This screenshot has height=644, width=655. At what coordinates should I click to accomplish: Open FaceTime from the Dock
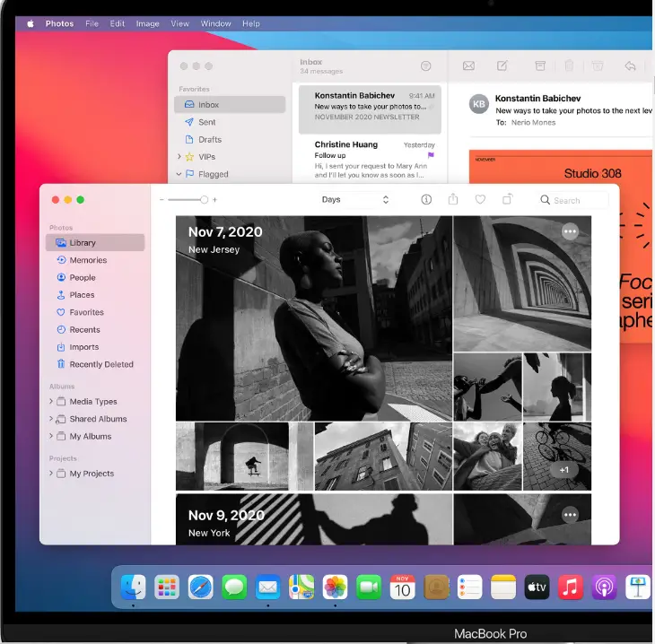[x=369, y=587]
